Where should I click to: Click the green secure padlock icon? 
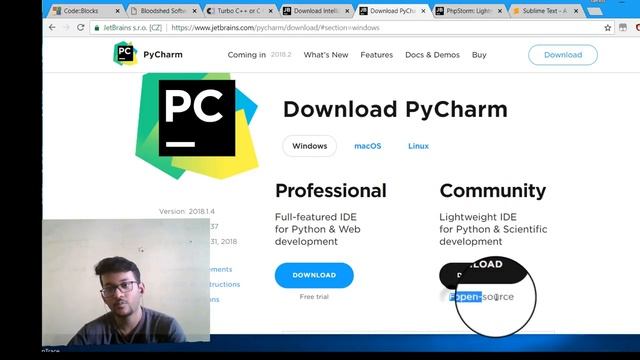click(x=97, y=28)
